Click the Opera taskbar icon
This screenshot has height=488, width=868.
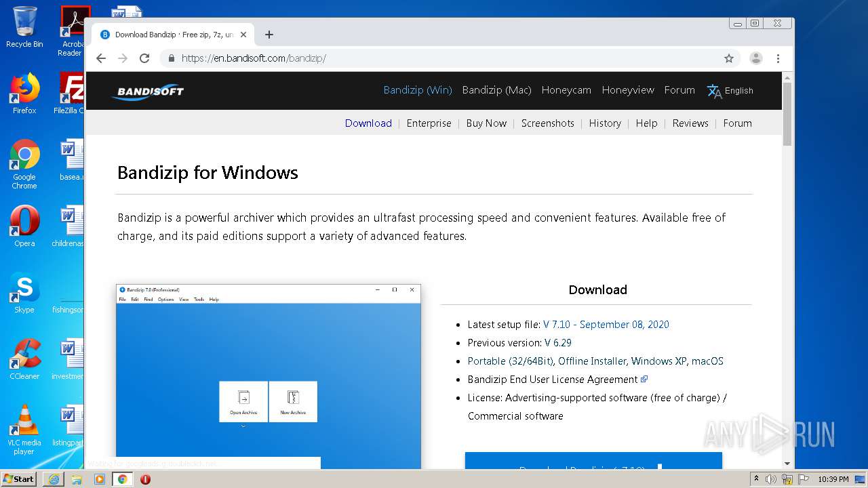pyautogui.click(x=145, y=479)
